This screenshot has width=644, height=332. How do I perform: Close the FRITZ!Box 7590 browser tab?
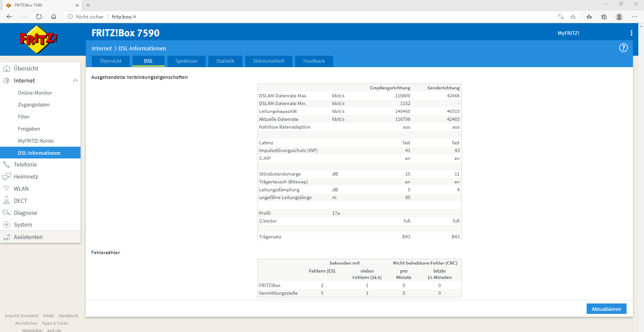click(x=77, y=5)
